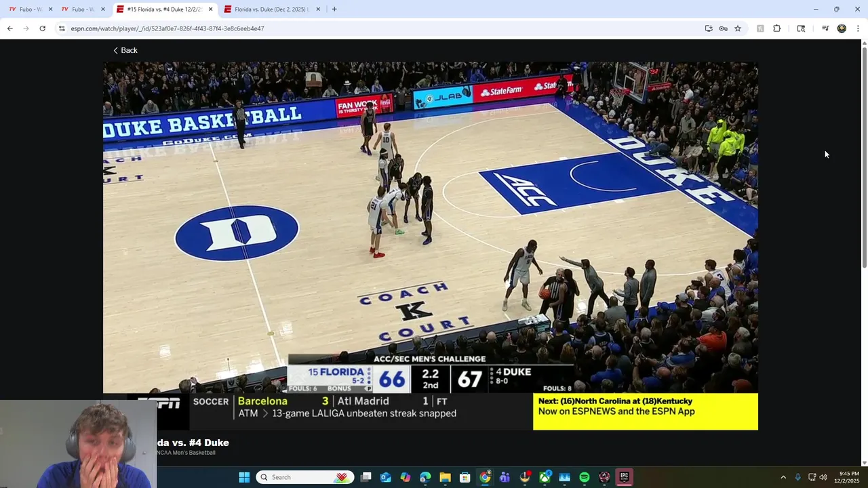
Task: Click the address bar URL
Action: 167,28
